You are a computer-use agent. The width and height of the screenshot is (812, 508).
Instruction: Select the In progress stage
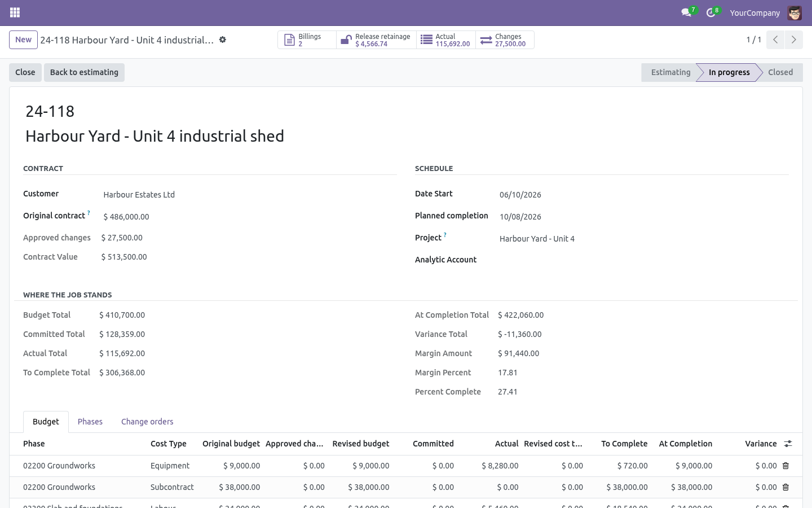click(729, 72)
